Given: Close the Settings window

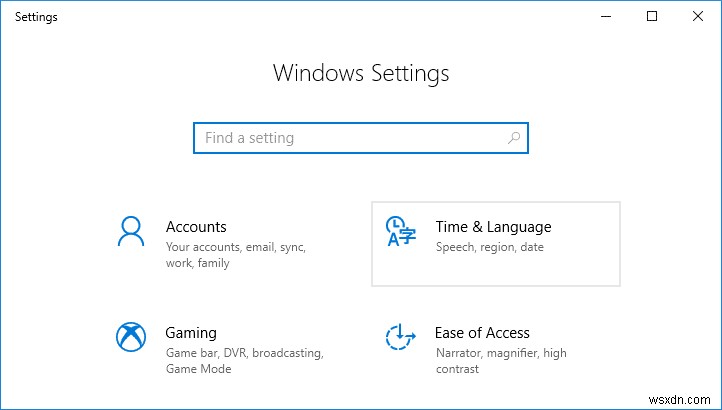Looking at the screenshot, I should [698, 16].
